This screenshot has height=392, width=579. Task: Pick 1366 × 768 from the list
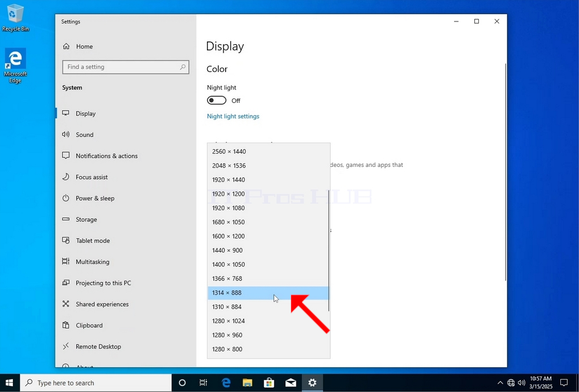268,278
